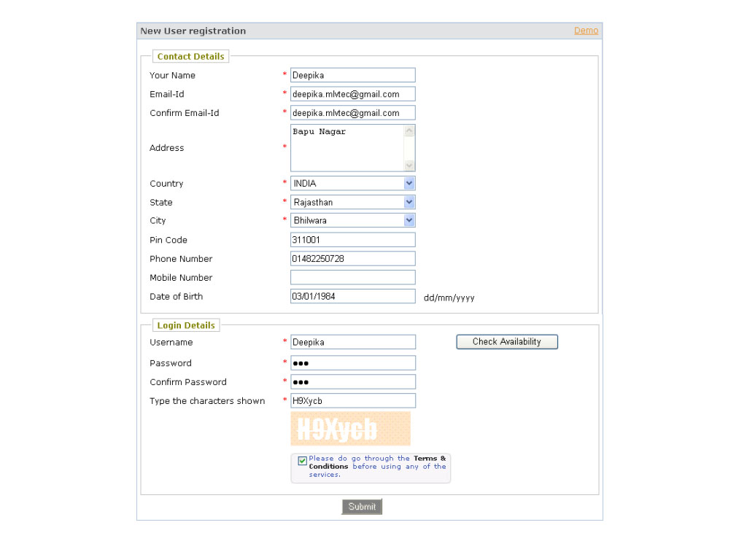Uncheck the Terms & Conditions checkbox

(303, 461)
